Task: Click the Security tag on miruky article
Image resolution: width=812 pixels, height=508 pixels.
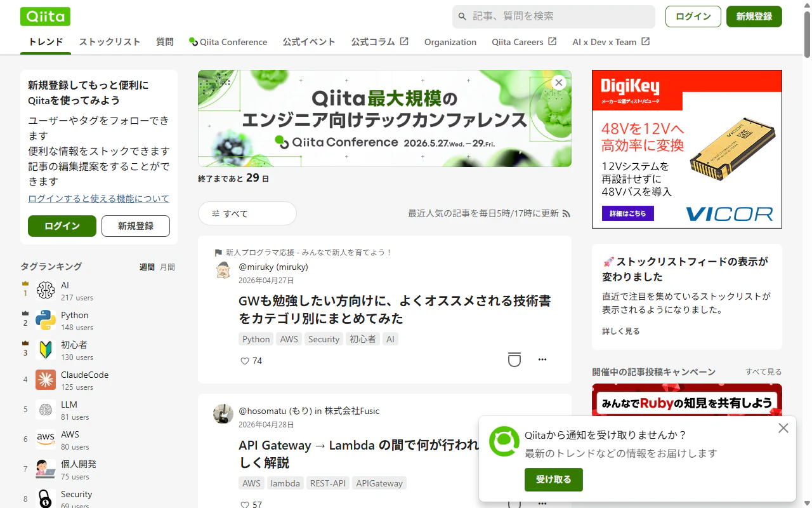Action: click(x=324, y=339)
